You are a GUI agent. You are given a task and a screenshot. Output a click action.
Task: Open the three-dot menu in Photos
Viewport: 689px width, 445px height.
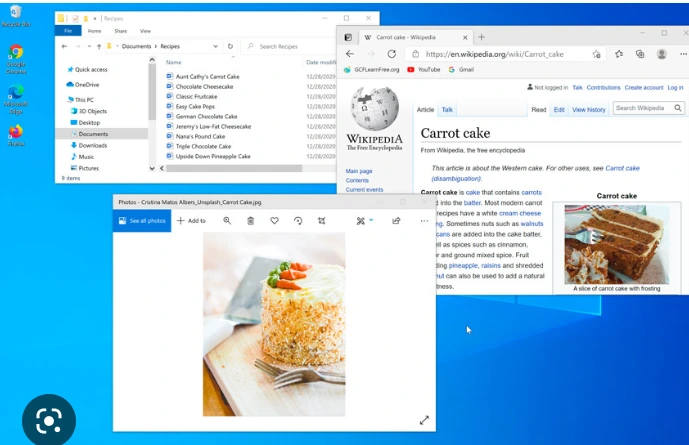pyautogui.click(x=424, y=221)
